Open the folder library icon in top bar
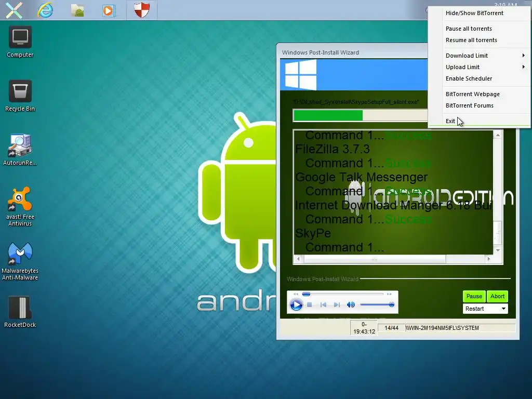This screenshot has height=399, width=532. (x=77, y=10)
